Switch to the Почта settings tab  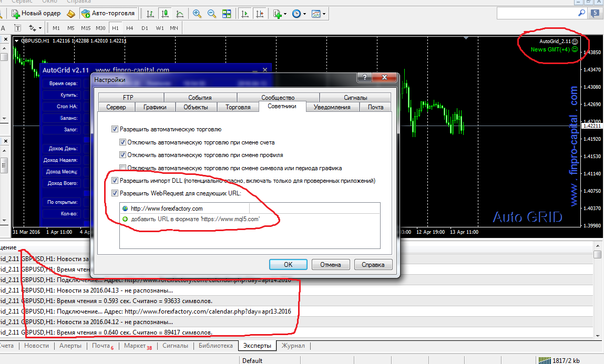click(375, 107)
